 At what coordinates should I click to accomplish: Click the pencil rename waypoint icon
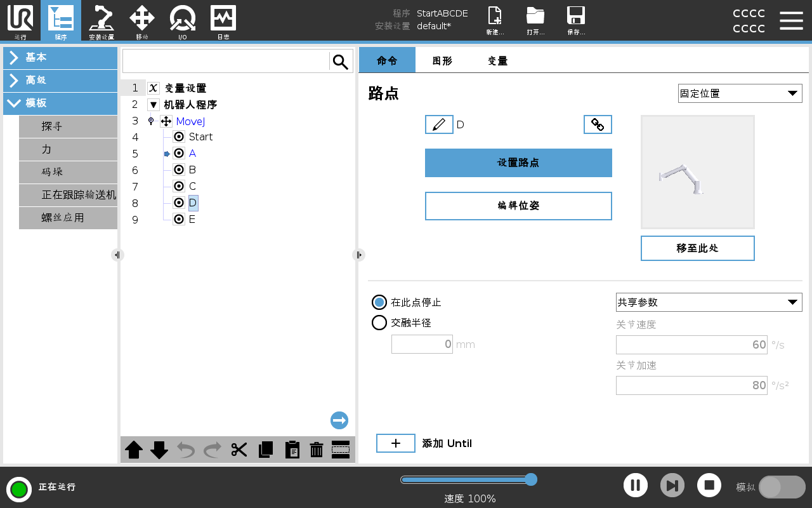coord(439,124)
